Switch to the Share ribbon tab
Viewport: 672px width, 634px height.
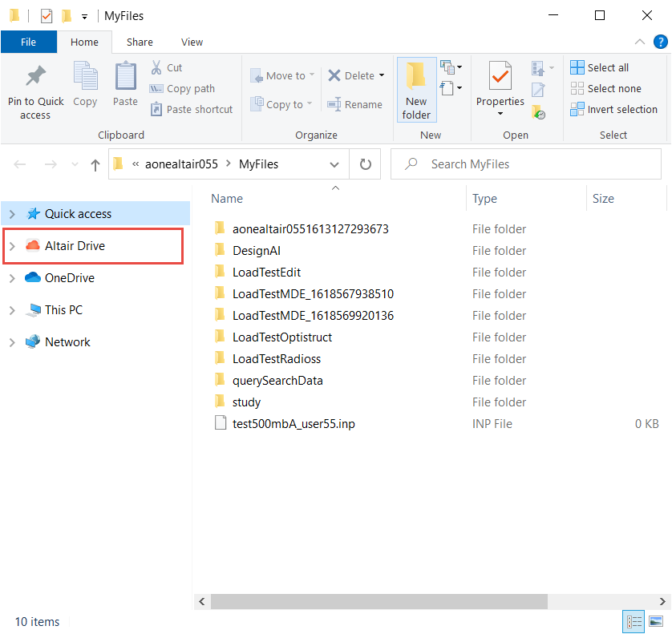coord(140,42)
